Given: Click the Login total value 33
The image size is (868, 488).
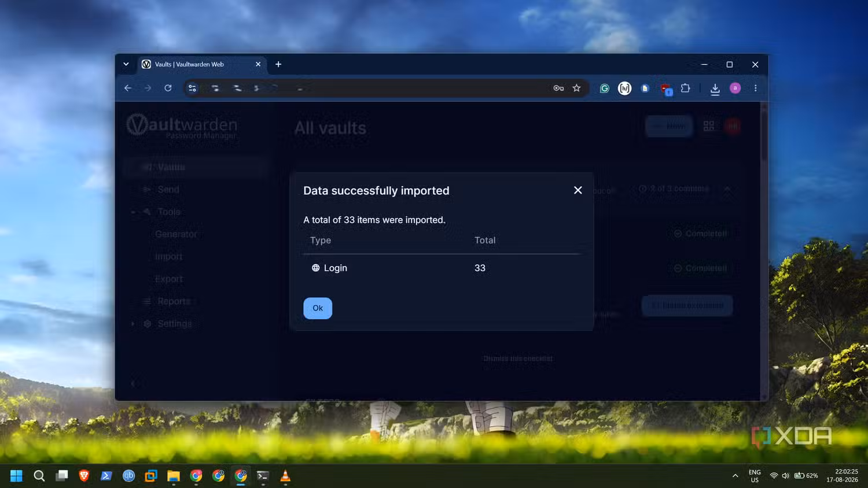Looking at the screenshot, I should point(480,268).
